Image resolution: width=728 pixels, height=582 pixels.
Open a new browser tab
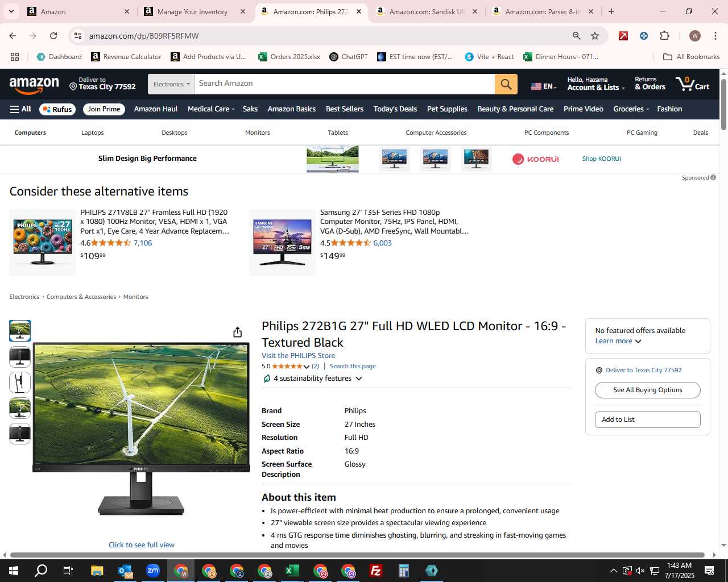pos(611,11)
